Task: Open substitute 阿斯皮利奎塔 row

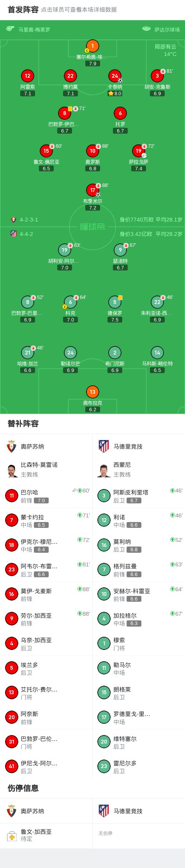Action: pyautogui.click(x=139, y=496)
